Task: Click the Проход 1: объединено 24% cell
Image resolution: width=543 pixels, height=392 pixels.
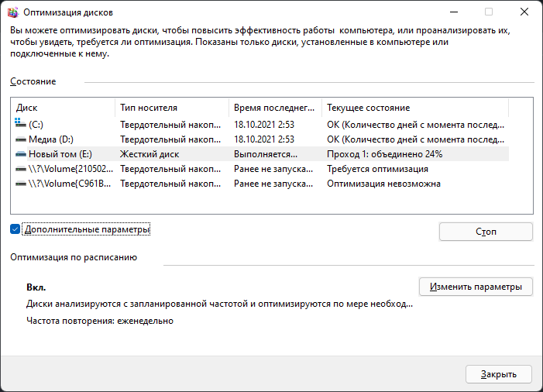Action: (x=385, y=154)
